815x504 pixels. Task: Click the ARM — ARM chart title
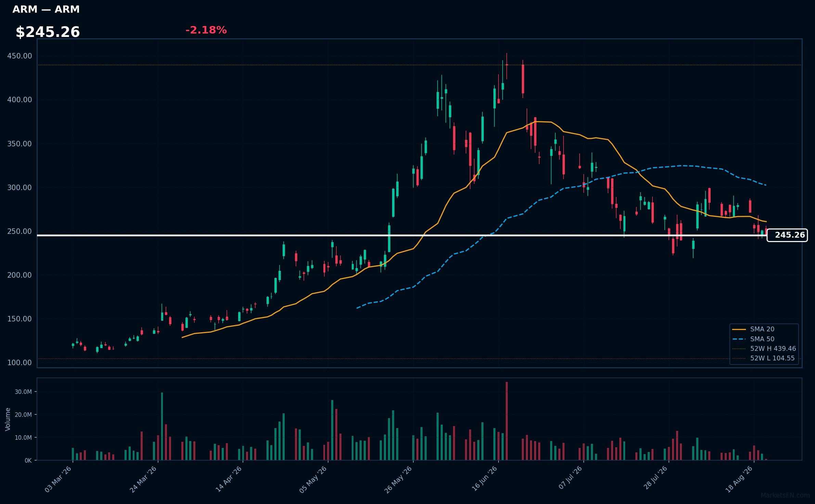(46, 10)
